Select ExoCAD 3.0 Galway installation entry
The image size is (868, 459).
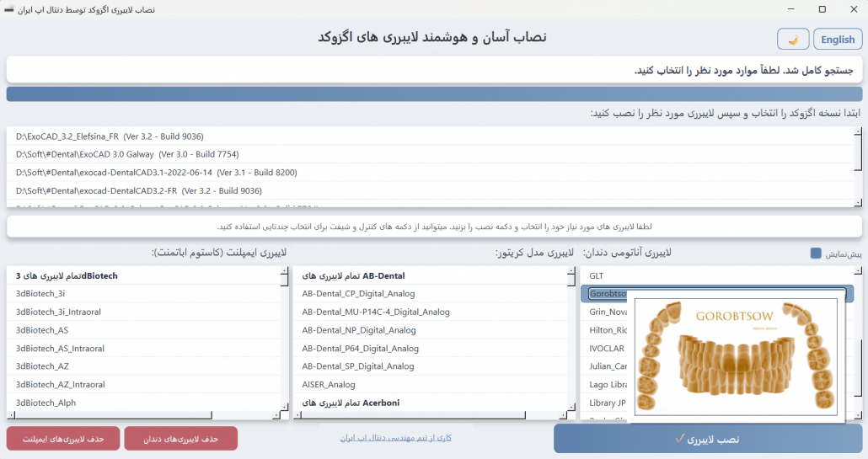[x=126, y=154]
